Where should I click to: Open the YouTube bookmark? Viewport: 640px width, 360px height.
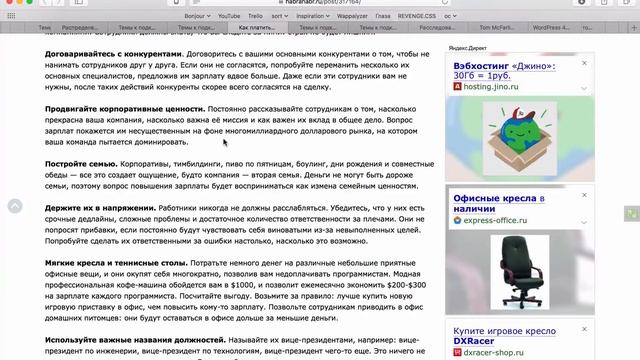pyautogui.click(x=229, y=16)
